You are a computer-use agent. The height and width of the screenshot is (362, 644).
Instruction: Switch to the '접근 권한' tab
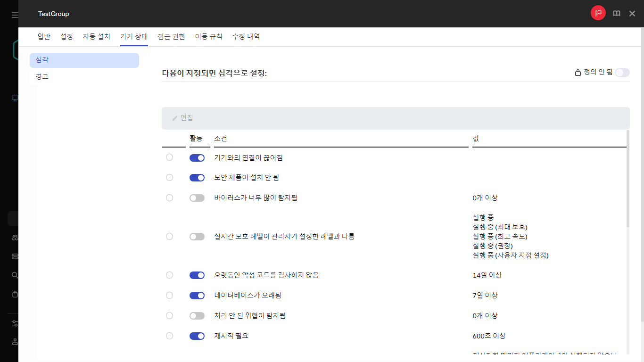point(171,36)
